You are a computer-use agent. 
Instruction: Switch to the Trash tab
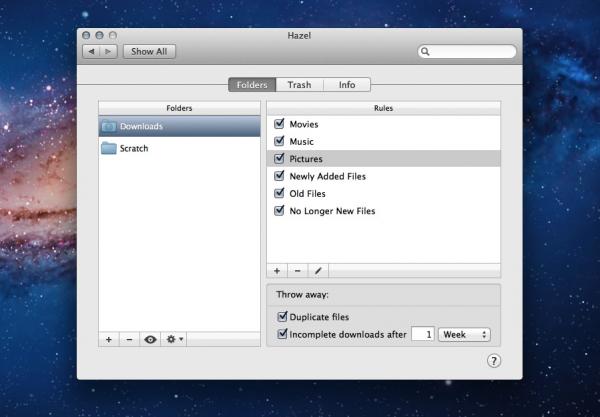coord(299,85)
